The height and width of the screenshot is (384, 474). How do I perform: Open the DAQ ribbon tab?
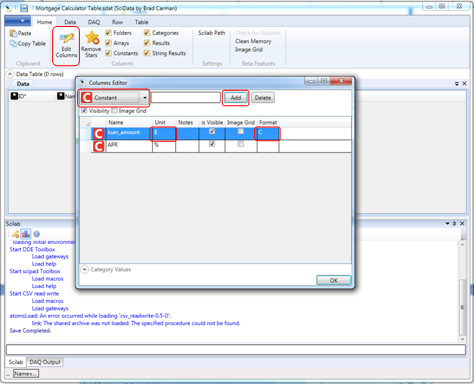[94, 22]
